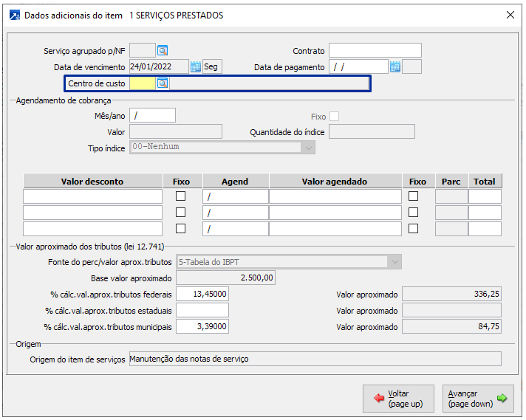Image resolution: width=526 pixels, height=420 pixels.
Task: Focus the Centro de custo yellow field
Action: [x=142, y=83]
